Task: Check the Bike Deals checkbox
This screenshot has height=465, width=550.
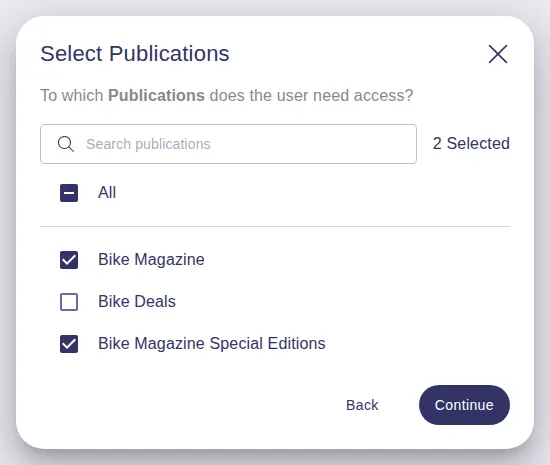Action: [69, 302]
